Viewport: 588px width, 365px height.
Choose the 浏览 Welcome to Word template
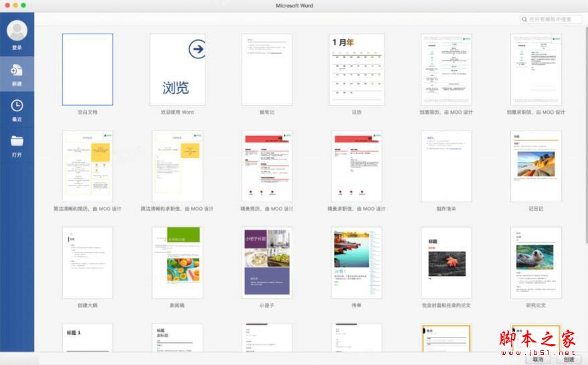click(x=177, y=70)
